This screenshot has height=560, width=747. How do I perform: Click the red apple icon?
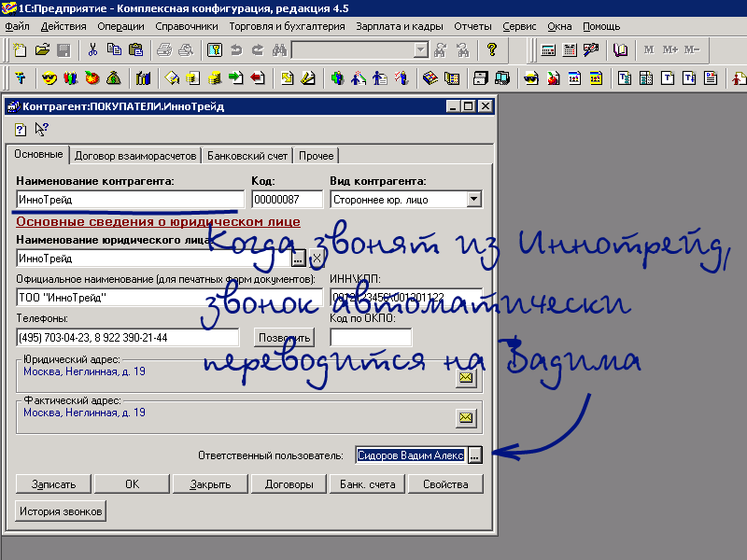tap(92, 78)
